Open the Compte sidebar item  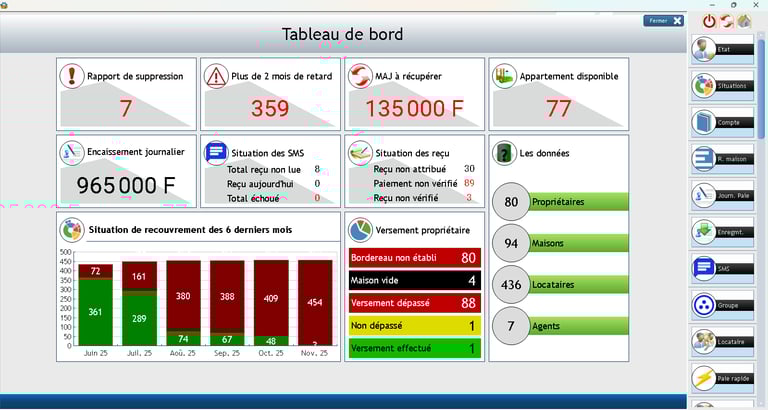click(x=722, y=122)
